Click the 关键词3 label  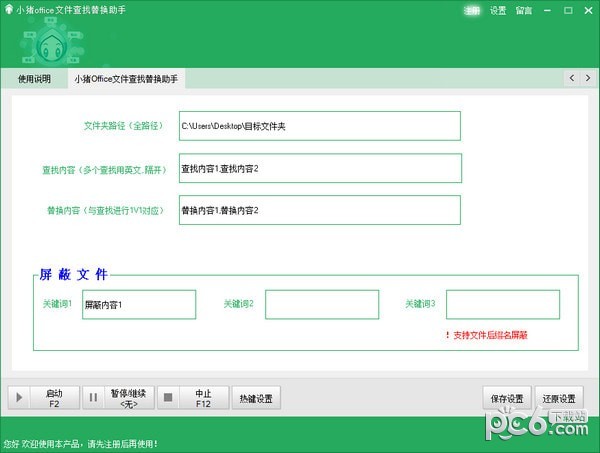[x=420, y=304]
